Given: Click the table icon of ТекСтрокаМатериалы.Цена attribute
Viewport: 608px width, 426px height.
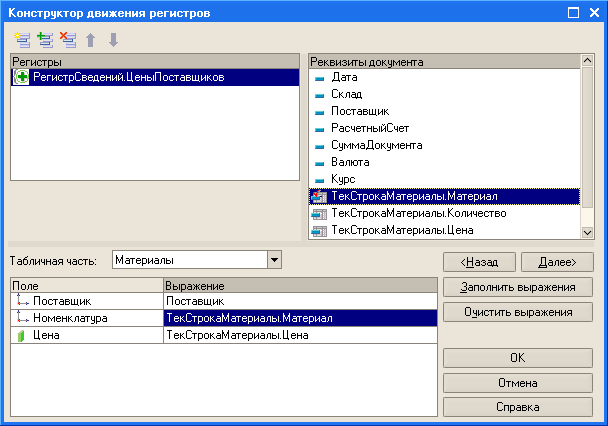Looking at the screenshot, I should click(319, 231).
